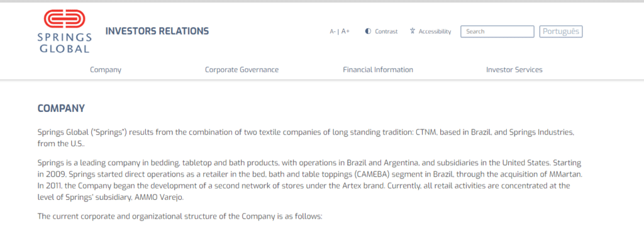Screen dimensions: 644x228
Task: Click the half-moon Contrast icon
Action: 368,31
